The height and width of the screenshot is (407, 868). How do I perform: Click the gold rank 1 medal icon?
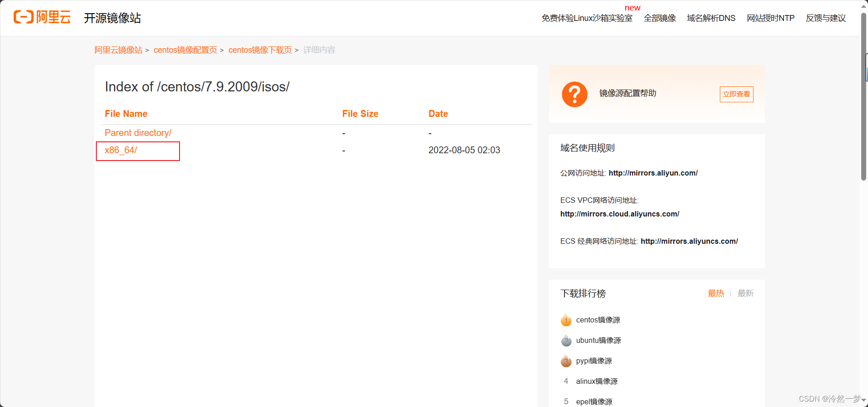tap(566, 320)
